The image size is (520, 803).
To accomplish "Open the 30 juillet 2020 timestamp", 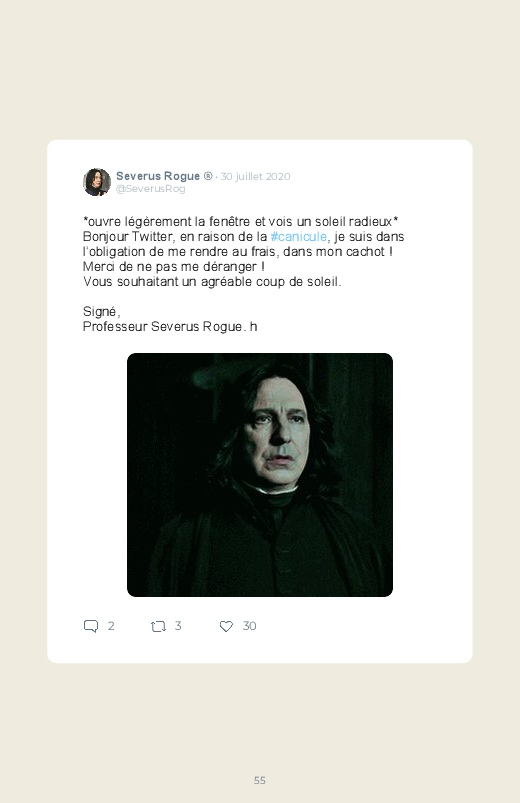I will click(255, 177).
